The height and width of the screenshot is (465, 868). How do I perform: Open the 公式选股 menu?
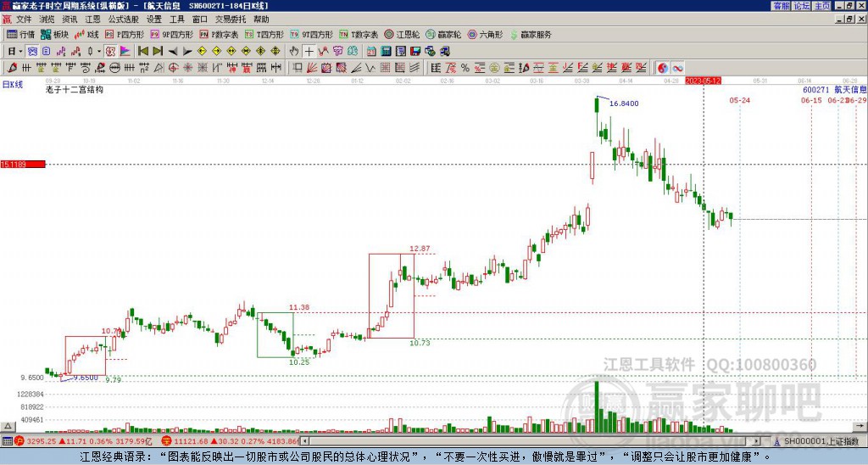click(x=124, y=20)
